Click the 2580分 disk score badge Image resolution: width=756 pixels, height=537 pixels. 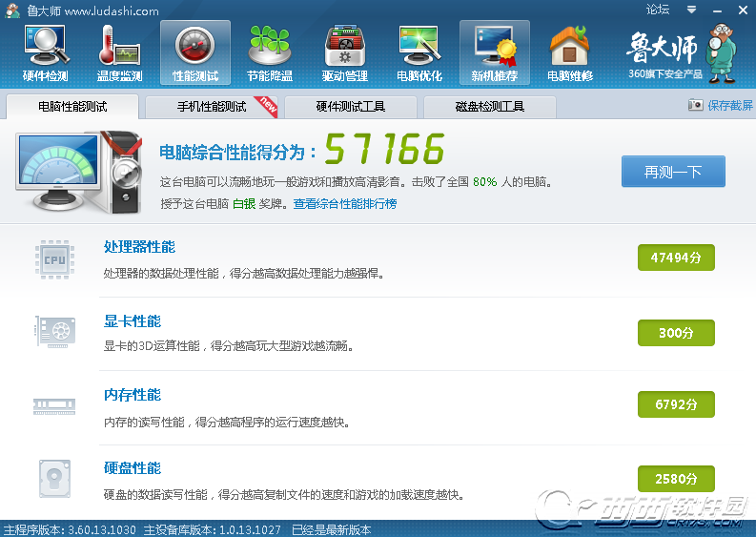tap(676, 479)
